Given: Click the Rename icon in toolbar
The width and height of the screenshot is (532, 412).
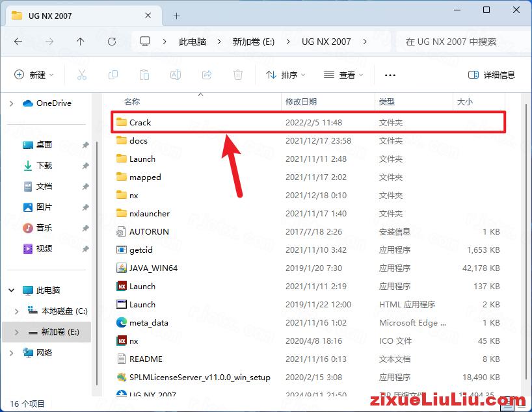Looking at the screenshot, I should (176, 75).
